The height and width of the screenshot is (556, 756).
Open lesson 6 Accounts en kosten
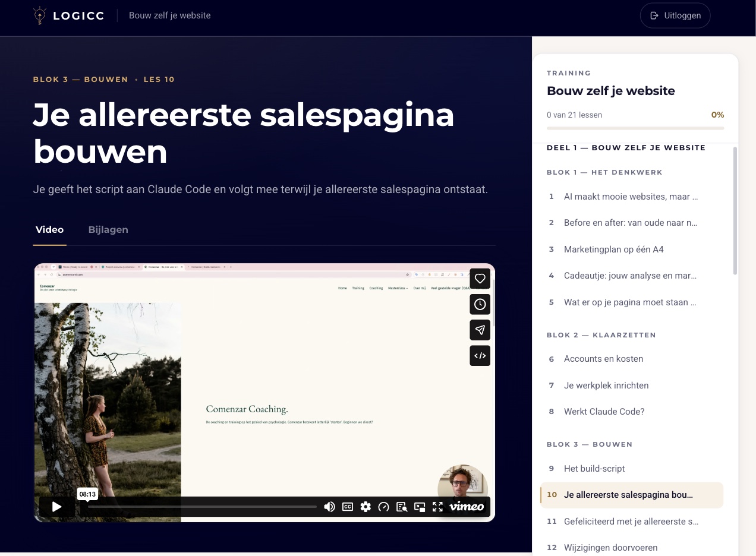coord(632,359)
